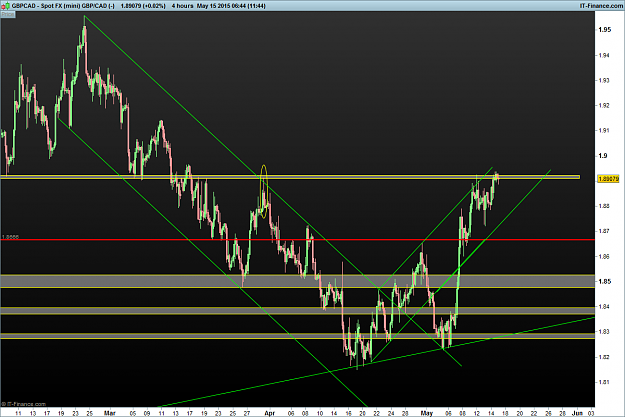Click the Jun label on date axis
Viewport: 625px width, 417px height.
tap(578, 413)
